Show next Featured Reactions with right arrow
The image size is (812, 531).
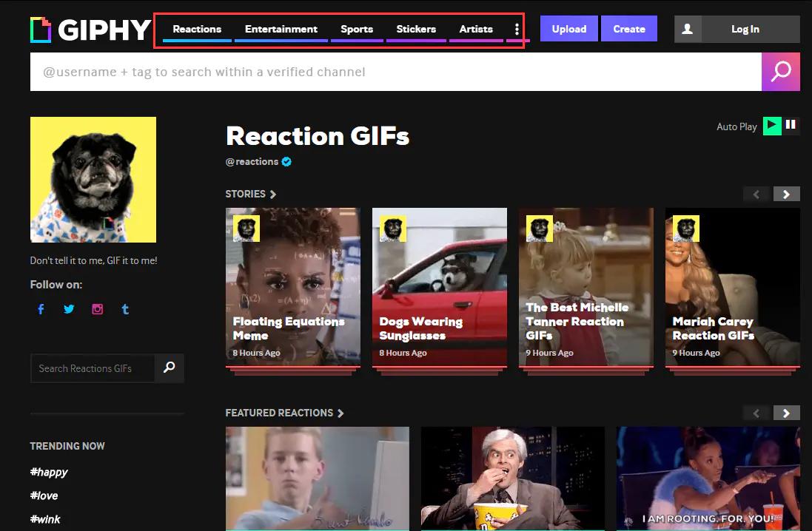787,413
